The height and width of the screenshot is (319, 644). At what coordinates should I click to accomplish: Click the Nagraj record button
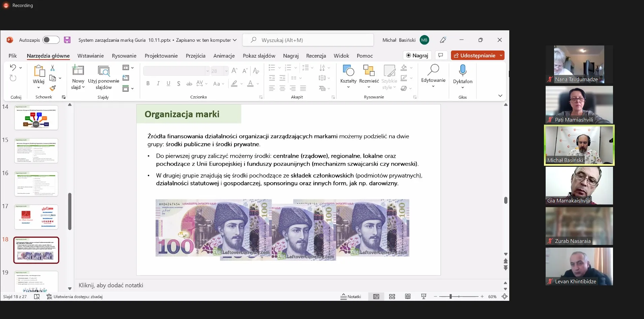point(417,56)
